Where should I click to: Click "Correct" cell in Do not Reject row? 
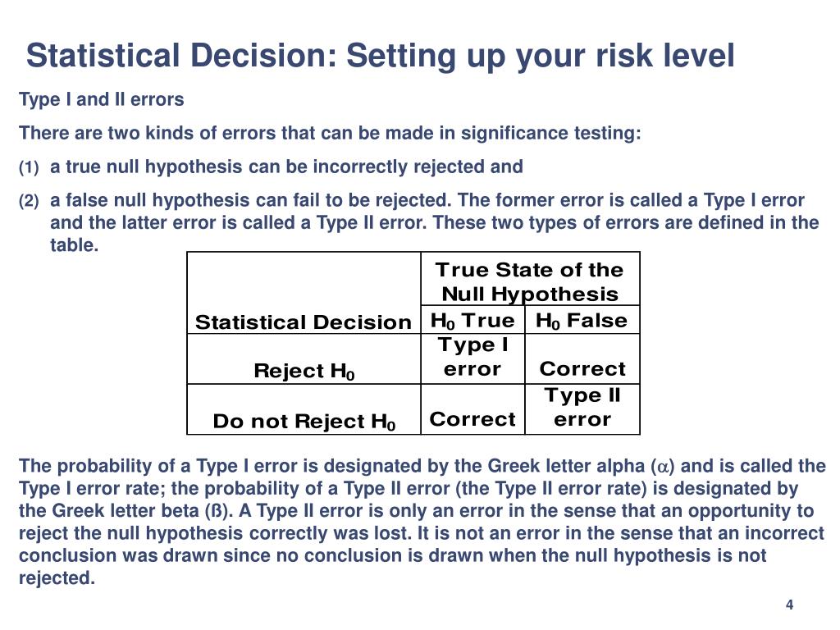472,419
